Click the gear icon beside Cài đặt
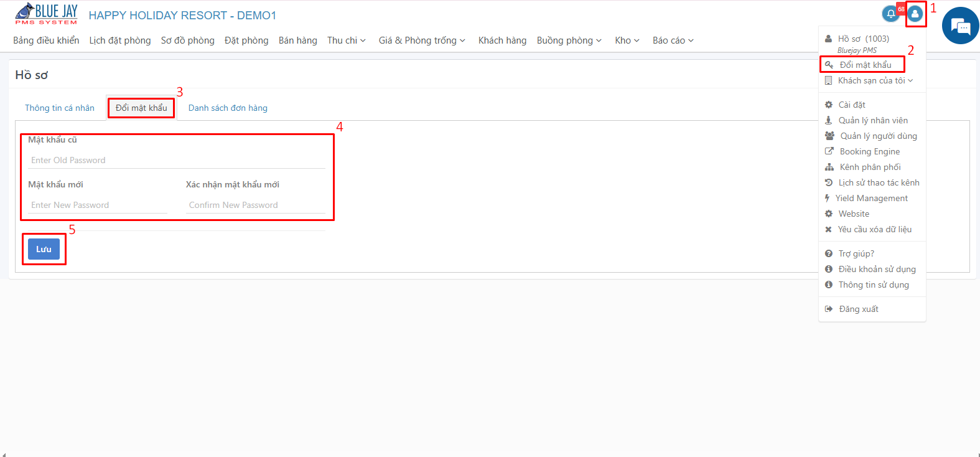This screenshot has height=457, width=980. point(829,105)
